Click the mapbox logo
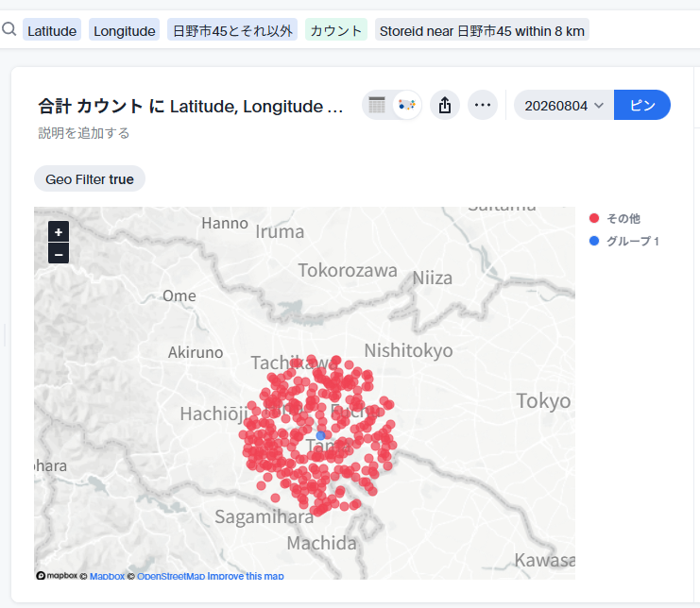This screenshot has height=608, width=700. (57, 576)
